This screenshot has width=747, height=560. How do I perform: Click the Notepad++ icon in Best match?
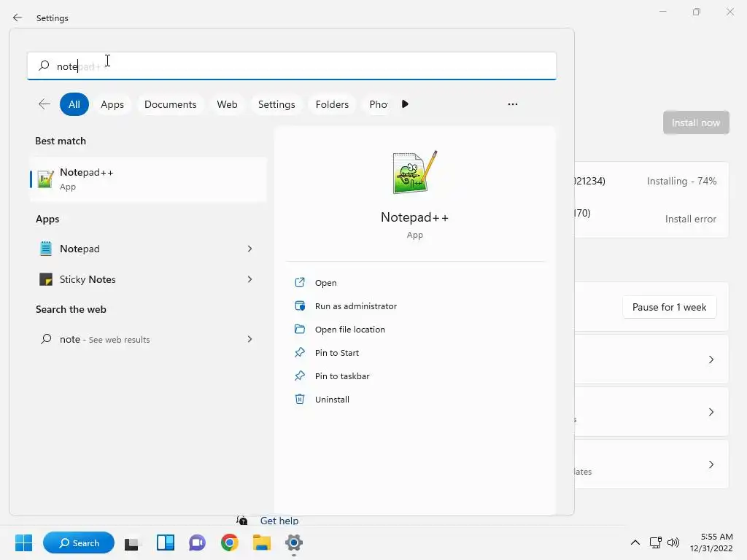pos(45,179)
